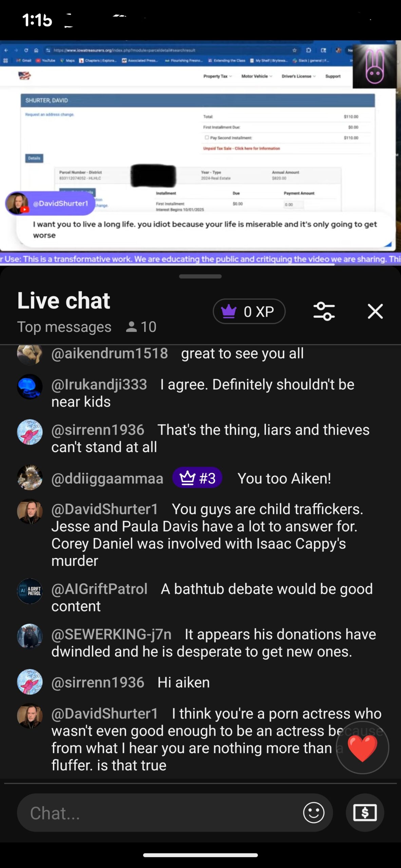Expand the Property Tax menu in video
Viewport: 401px width, 868px height.
(217, 76)
